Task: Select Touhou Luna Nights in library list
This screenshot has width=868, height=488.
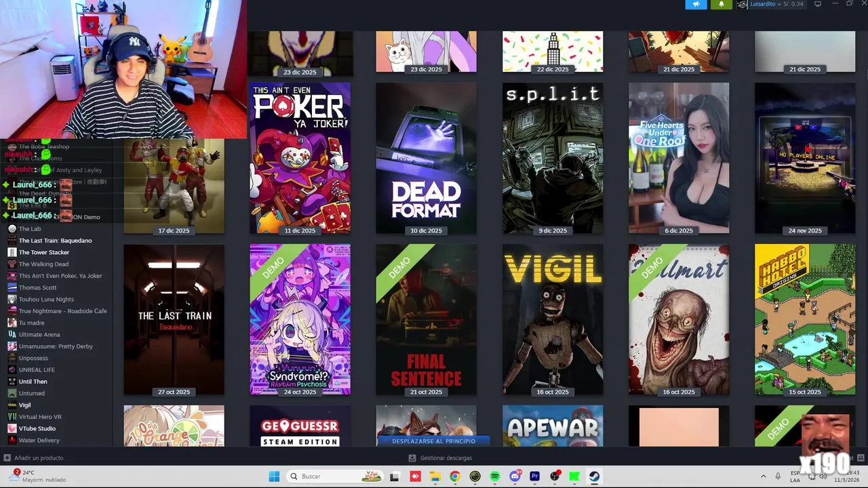Action: coord(46,300)
